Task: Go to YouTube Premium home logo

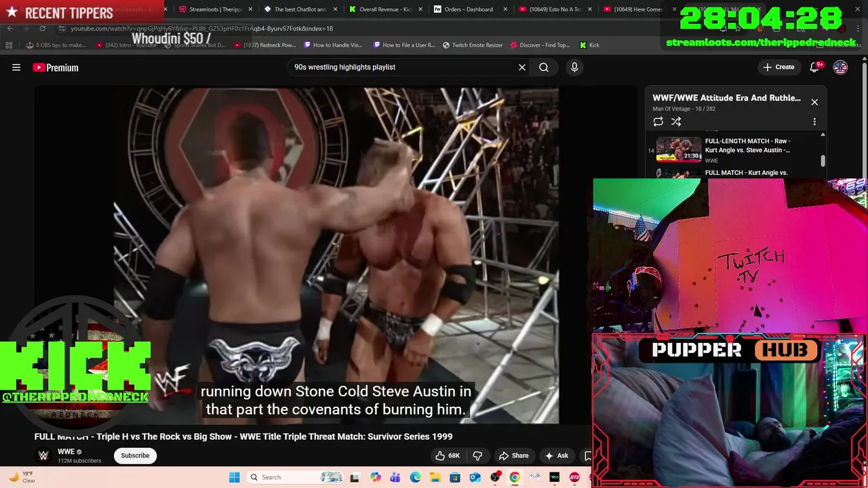Action: tap(56, 67)
